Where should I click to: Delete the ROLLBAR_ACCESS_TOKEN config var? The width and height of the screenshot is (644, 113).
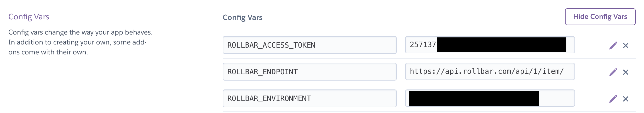pos(626,46)
